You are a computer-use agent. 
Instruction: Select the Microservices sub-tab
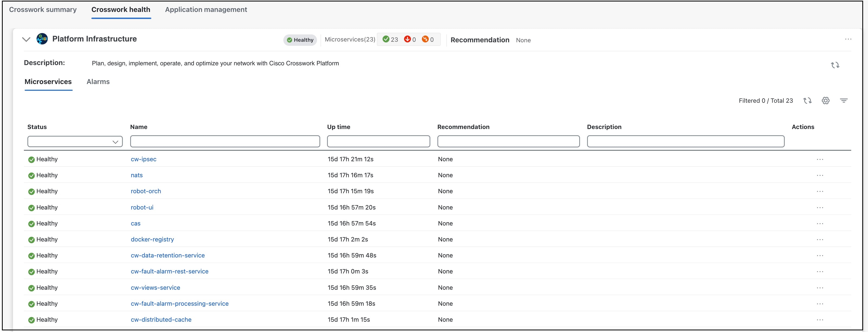[x=48, y=82]
